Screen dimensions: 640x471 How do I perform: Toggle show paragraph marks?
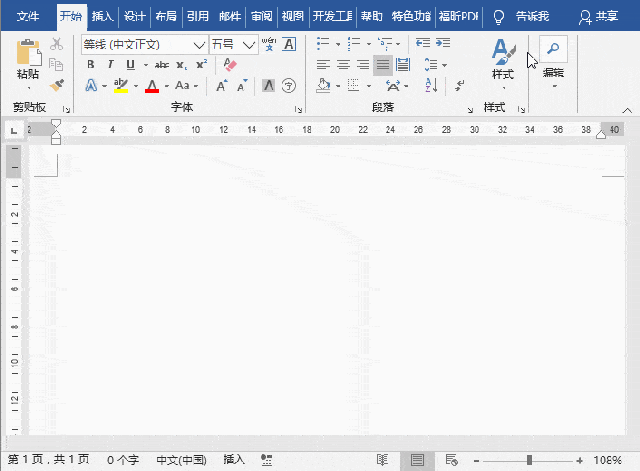(x=459, y=85)
